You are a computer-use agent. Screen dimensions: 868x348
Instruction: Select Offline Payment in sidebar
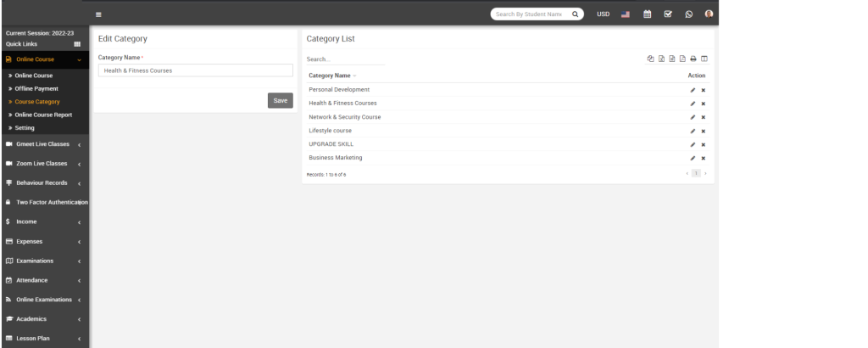point(36,88)
